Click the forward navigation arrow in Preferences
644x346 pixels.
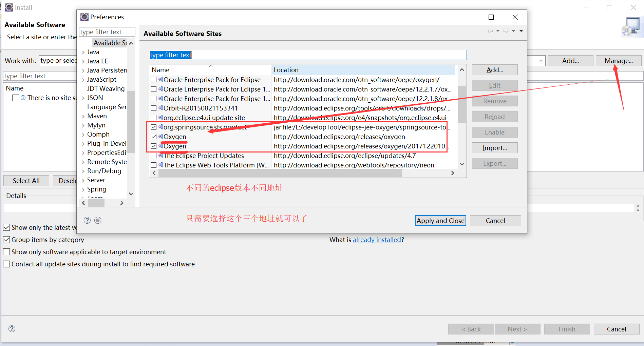506,30
